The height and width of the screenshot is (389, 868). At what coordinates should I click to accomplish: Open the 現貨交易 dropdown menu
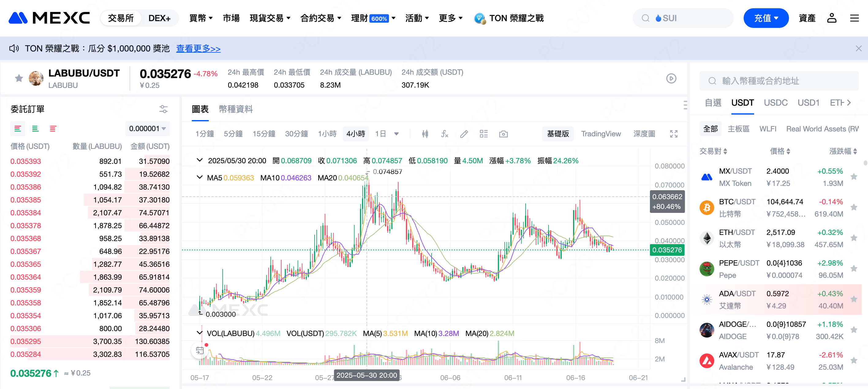coord(270,18)
